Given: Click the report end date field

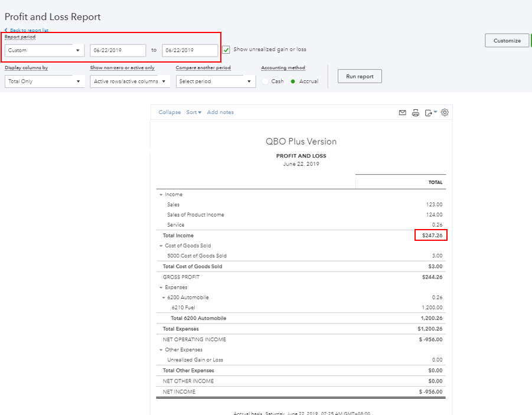Looking at the screenshot, I should 190,50.
